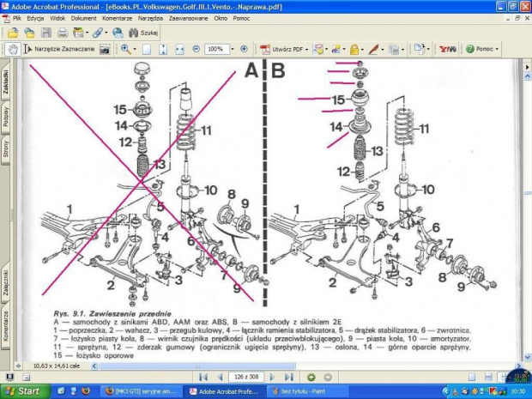The height and width of the screenshot is (399, 532).
Task: Click the vertical scrollbar down arrow
Action: (x=527, y=357)
